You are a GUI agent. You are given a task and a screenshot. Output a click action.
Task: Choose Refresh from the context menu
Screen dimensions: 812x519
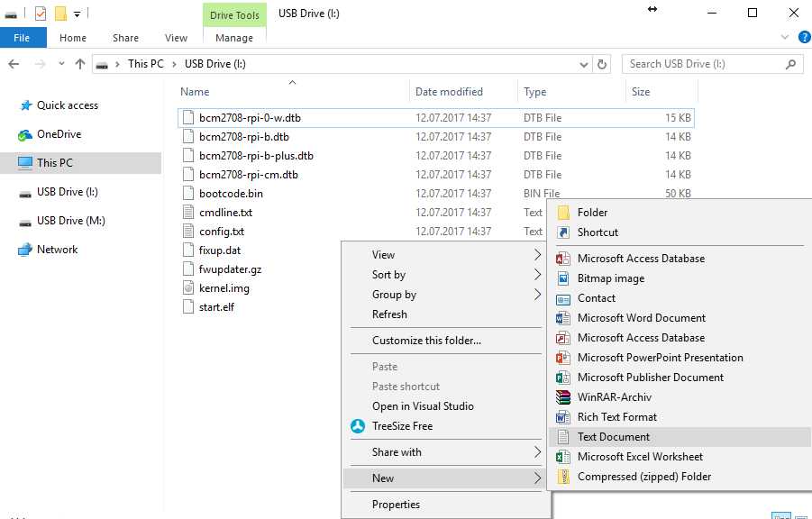click(x=389, y=314)
